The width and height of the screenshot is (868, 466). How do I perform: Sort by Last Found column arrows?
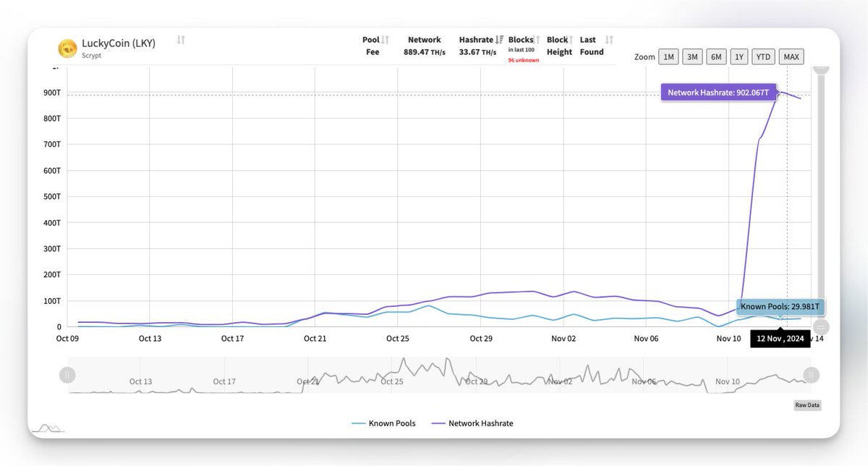609,40
